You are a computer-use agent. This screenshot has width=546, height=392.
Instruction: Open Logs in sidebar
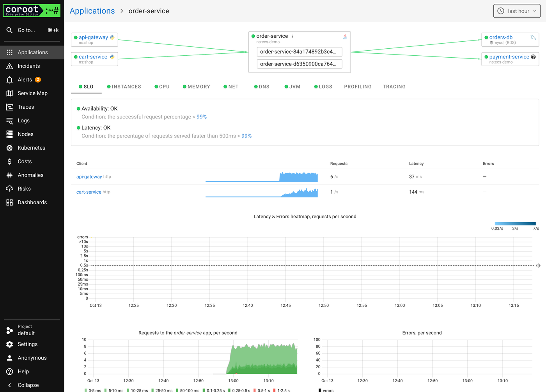point(32,120)
